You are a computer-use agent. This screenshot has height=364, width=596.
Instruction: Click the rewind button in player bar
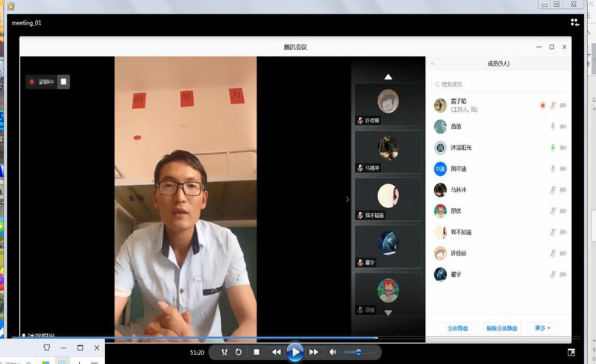[276, 352]
